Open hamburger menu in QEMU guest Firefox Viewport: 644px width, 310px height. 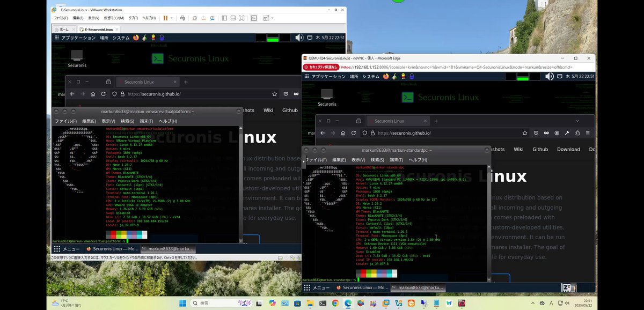(x=588, y=132)
